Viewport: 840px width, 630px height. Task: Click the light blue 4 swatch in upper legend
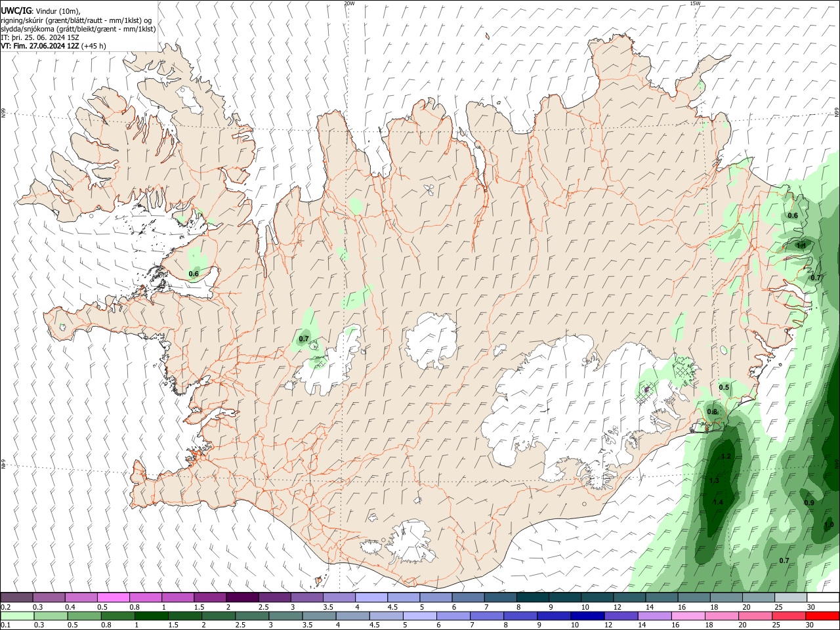371,597
